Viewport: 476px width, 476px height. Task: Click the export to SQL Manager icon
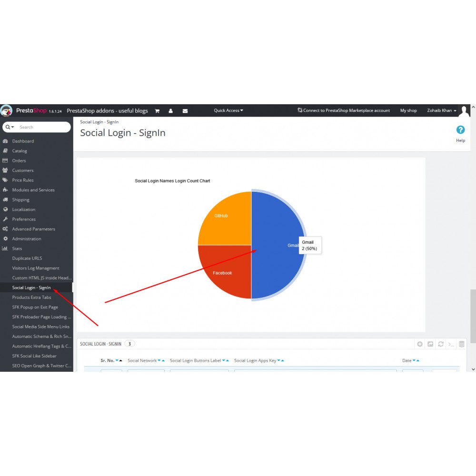click(461, 344)
